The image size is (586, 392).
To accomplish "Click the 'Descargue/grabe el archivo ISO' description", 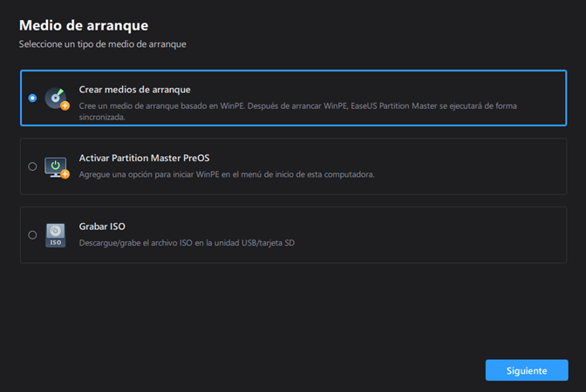I will 187,243.
